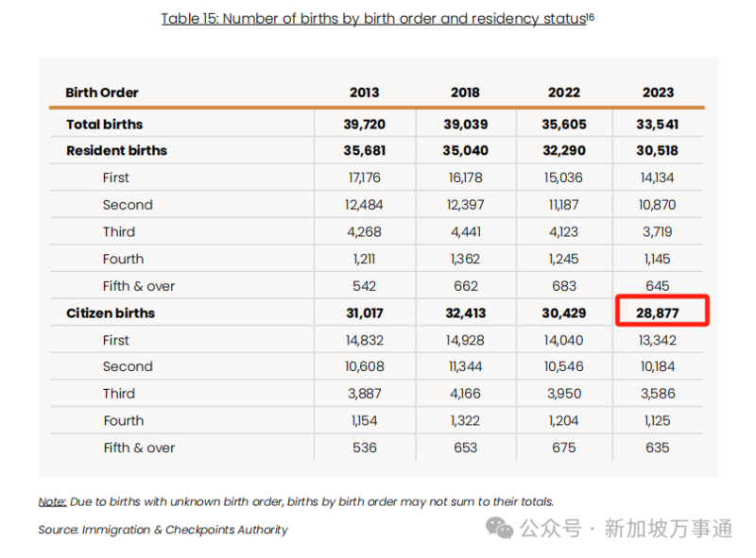Click the red highlighted 28,877 cell

pyautogui.click(x=662, y=311)
